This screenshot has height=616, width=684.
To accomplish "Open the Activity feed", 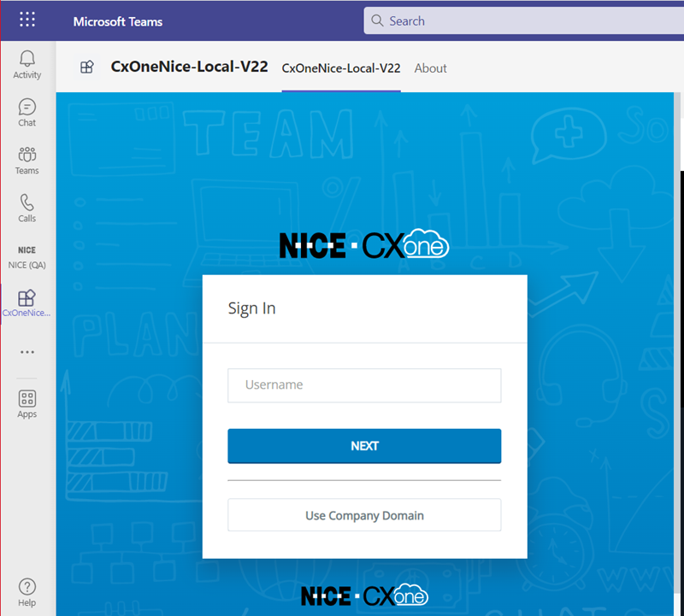I will point(27,65).
